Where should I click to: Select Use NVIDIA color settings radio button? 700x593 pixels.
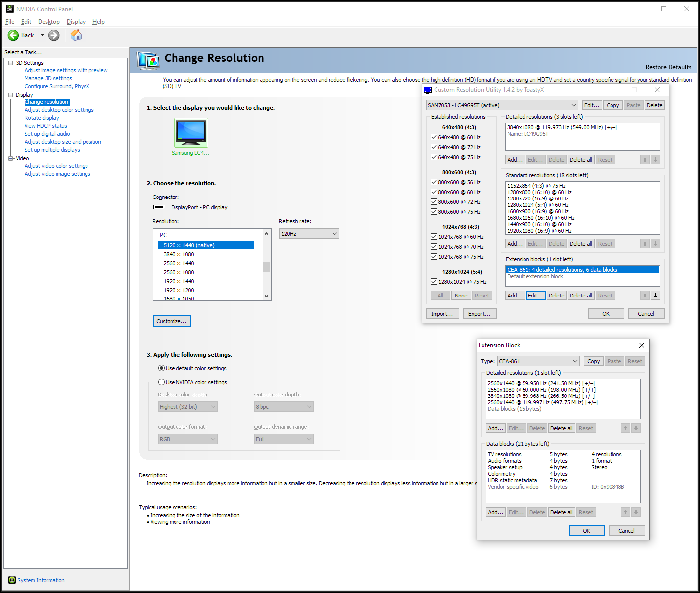pos(161,382)
